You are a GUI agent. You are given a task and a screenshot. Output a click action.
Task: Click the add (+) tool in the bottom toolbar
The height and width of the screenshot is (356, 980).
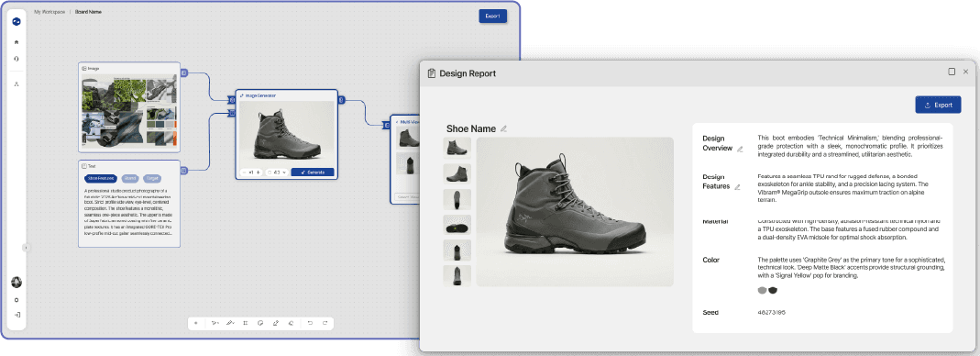pos(195,323)
